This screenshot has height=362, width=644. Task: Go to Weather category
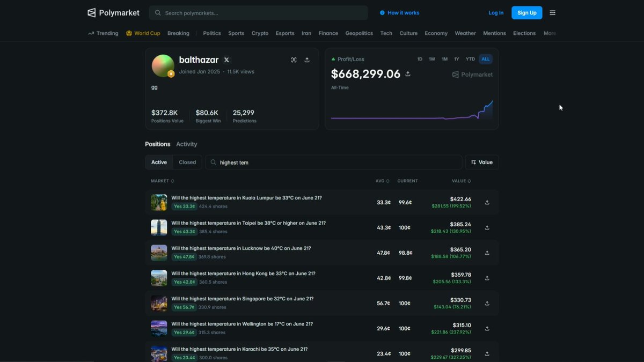click(465, 33)
